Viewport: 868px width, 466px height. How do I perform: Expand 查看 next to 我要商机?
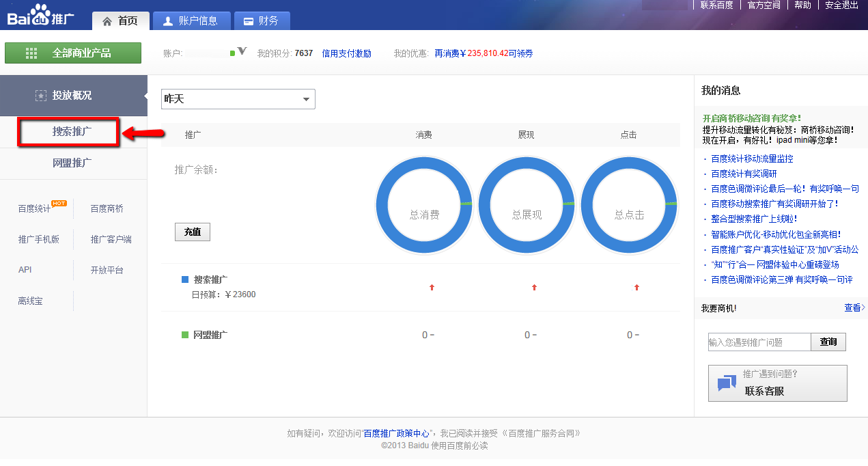pos(854,308)
